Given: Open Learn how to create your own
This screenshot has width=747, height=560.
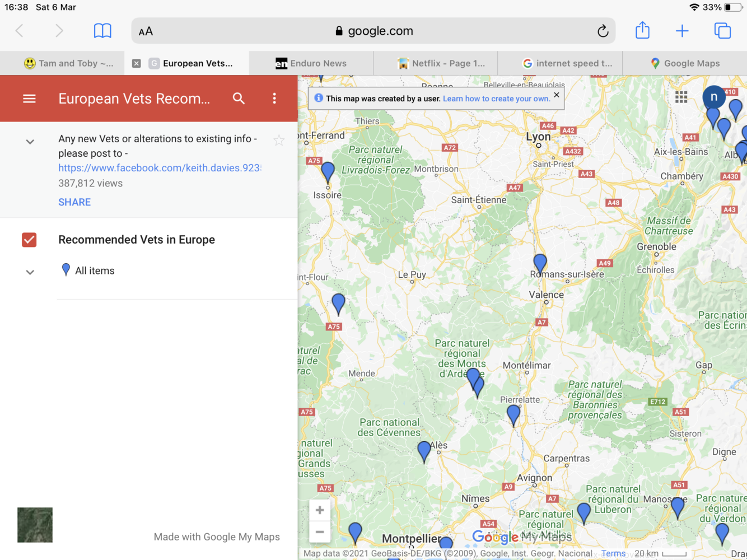Looking at the screenshot, I should click(496, 99).
